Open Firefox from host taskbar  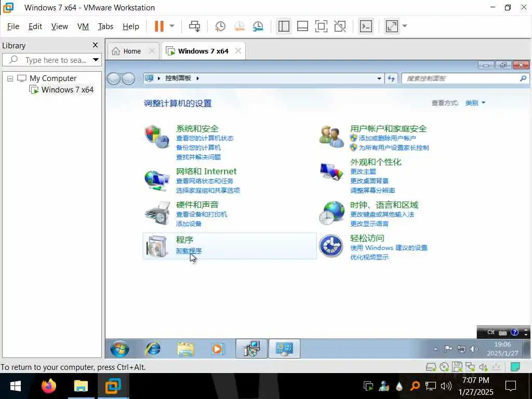48,386
